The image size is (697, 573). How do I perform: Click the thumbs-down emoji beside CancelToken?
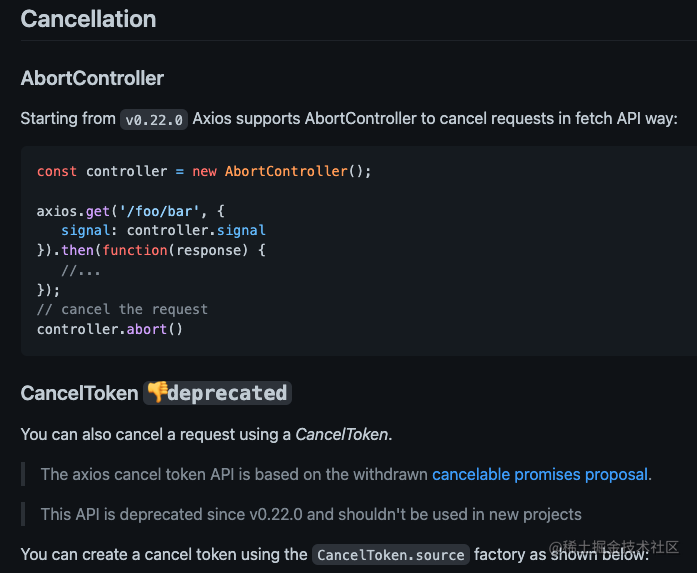pyautogui.click(x=156, y=393)
